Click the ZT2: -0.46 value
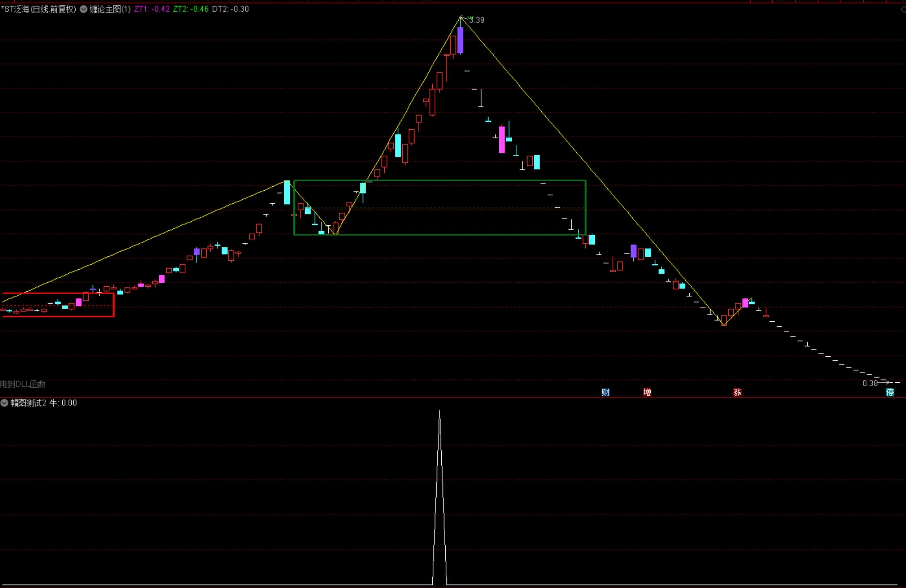 [191, 9]
